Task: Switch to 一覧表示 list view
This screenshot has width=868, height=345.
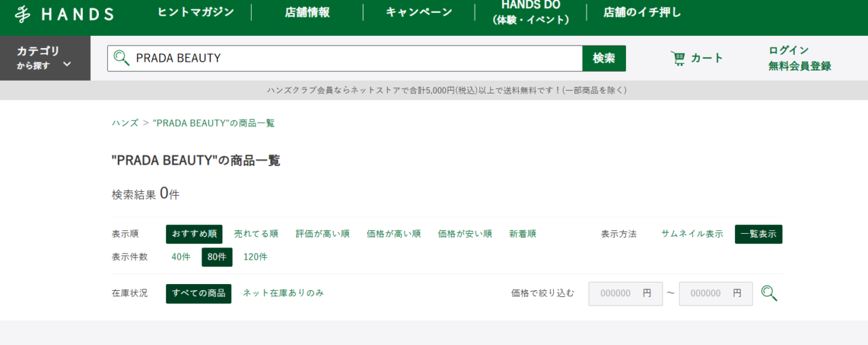Action: coord(759,234)
